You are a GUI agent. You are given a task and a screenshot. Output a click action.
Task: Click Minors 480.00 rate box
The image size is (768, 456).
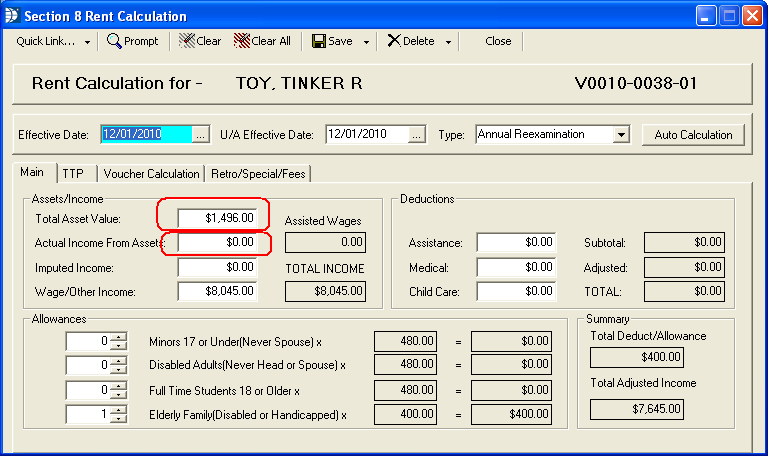pos(406,341)
